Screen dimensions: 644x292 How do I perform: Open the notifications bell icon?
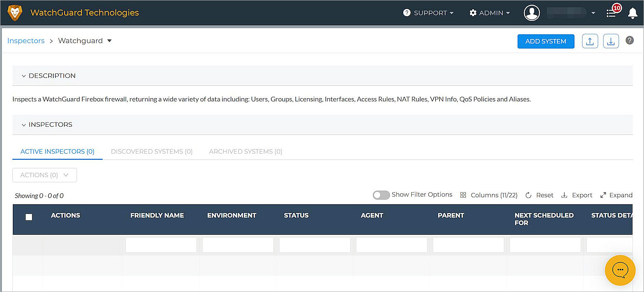coord(632,13)
